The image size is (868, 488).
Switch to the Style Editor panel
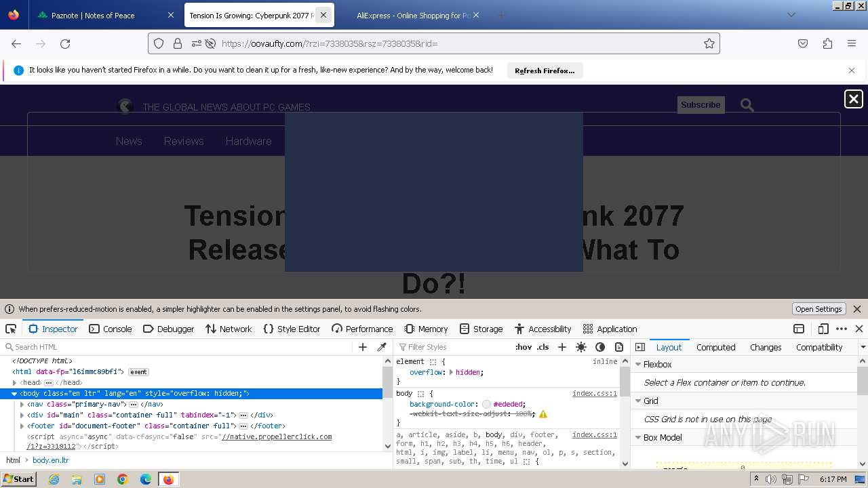coord(292,329)
